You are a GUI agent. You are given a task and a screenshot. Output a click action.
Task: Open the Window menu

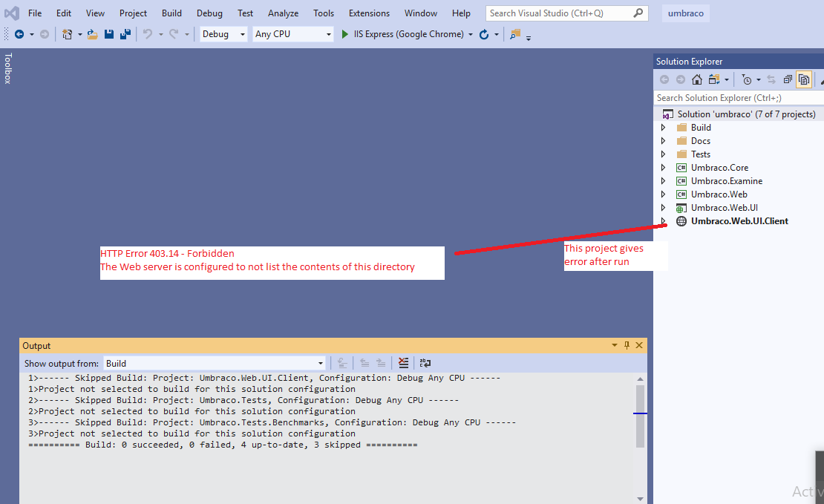pos(420,13)
